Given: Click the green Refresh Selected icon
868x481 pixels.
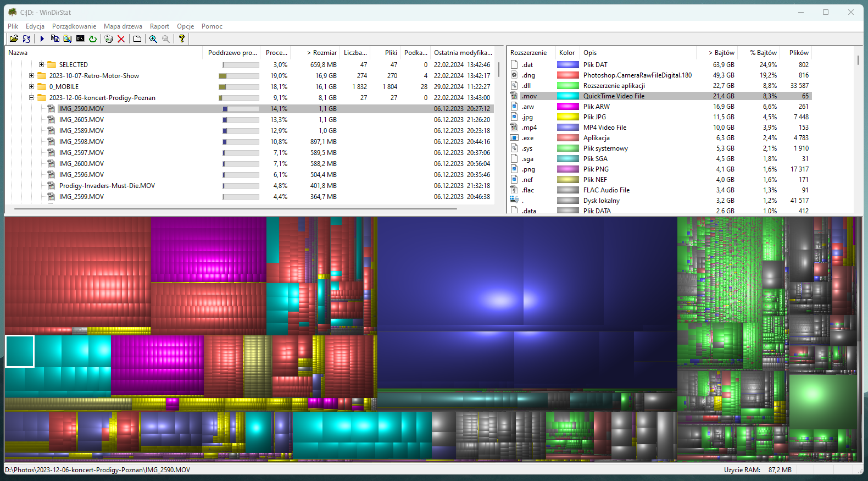Looking at the screenshot, I should [x=93, y=38].
